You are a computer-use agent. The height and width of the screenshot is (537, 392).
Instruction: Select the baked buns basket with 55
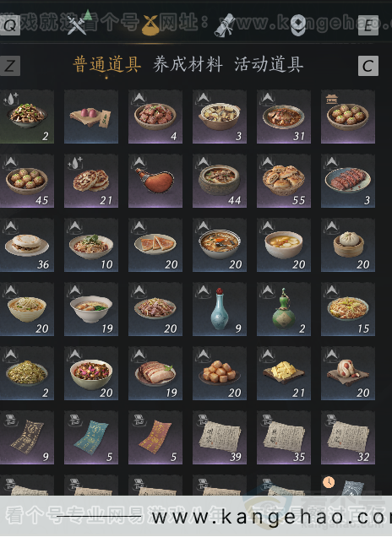click(x=284, y=181)
